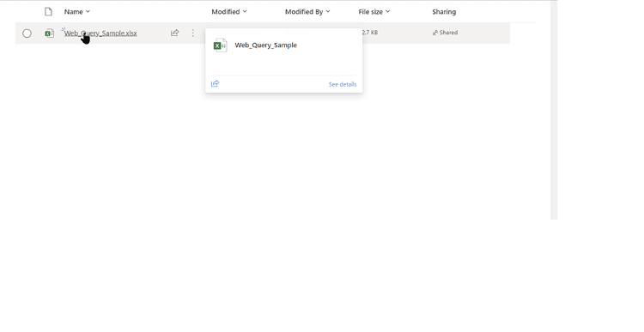This screenshot has height=332, width=644.
Task: Click the share icon inside the hover card
Action: (215, 84)
